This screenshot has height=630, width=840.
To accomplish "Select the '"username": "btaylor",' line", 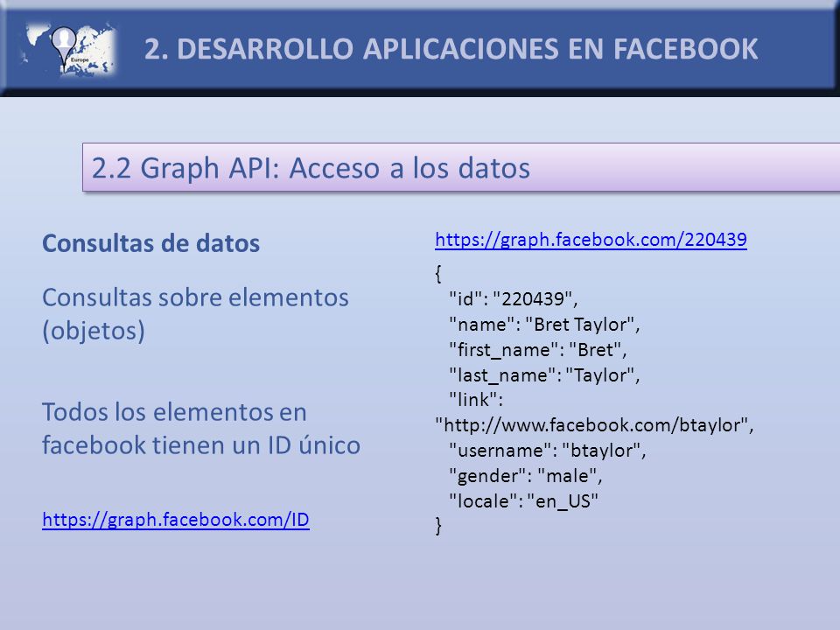I will pos(548,451).
